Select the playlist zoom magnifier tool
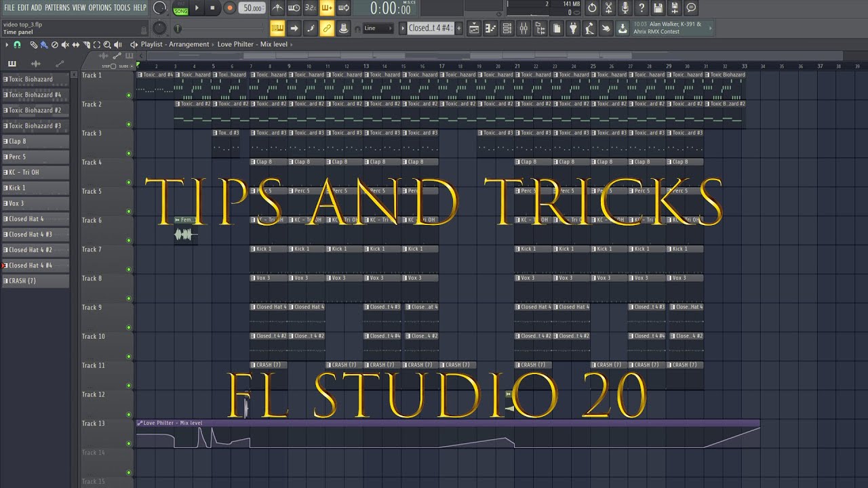Image resolution: width=868 pixels, height=488 pixels. [108, 45]
